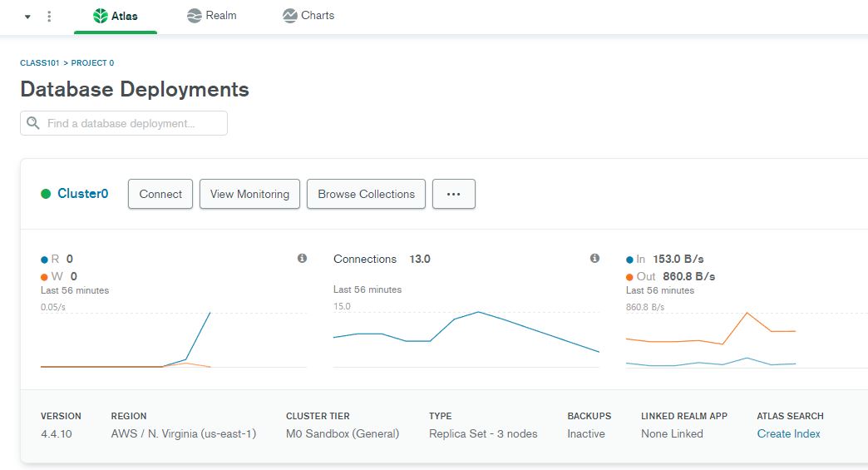Open the vertical three-dot options menu
868x470 pixels.
[x=49, y=17]
